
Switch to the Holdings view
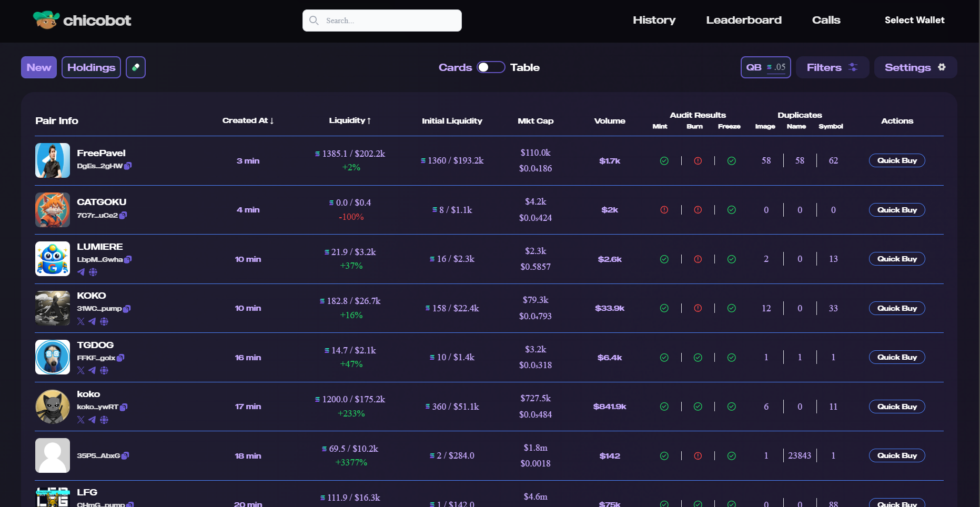click(x=91, y=67)
